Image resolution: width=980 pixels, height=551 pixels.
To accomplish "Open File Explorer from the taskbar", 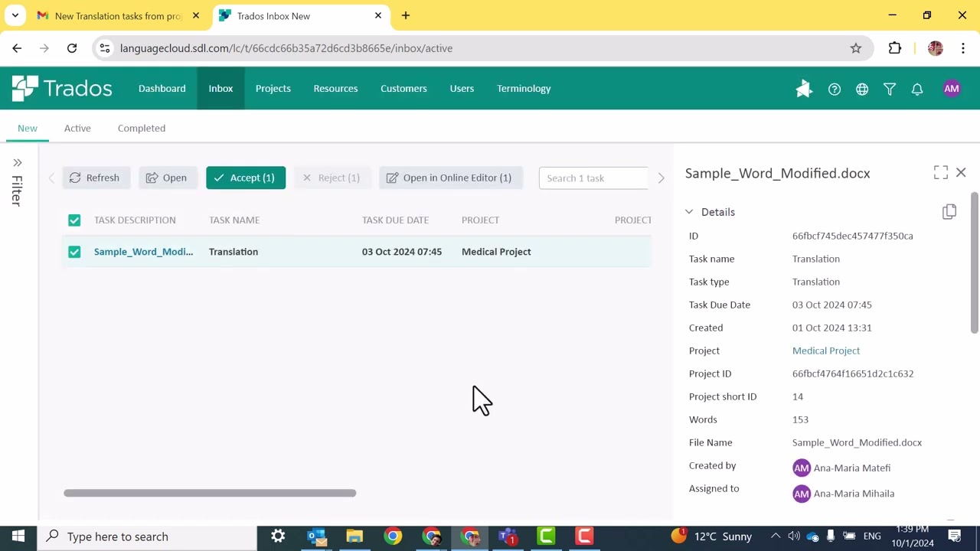I will [x=354, y=536].
